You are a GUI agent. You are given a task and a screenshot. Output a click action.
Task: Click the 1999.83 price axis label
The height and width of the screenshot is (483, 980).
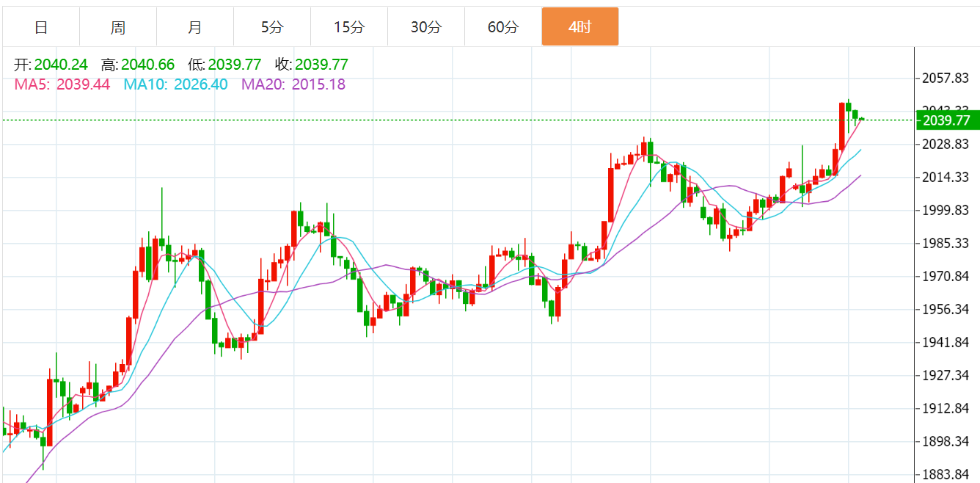(x=947, y=210)
